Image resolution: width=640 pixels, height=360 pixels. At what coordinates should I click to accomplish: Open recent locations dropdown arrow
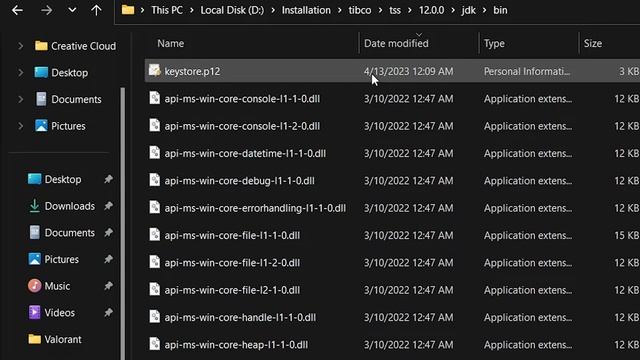point(72,10)
